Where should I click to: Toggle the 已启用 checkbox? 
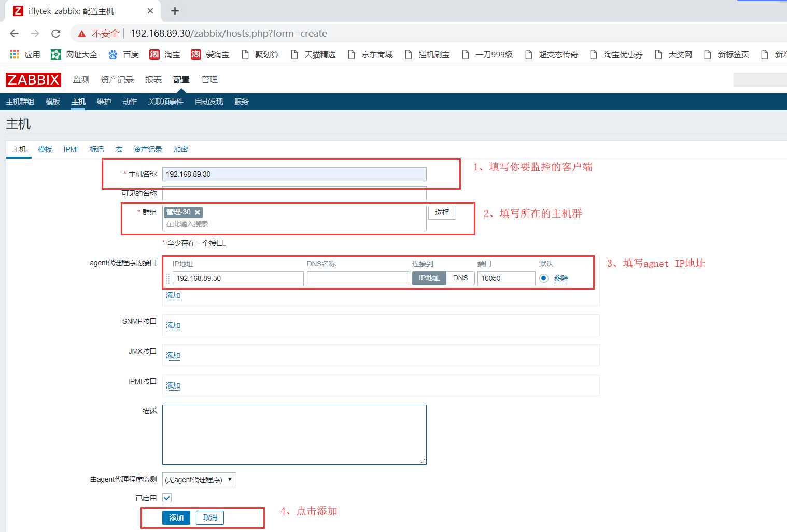[x=167, y=498]
